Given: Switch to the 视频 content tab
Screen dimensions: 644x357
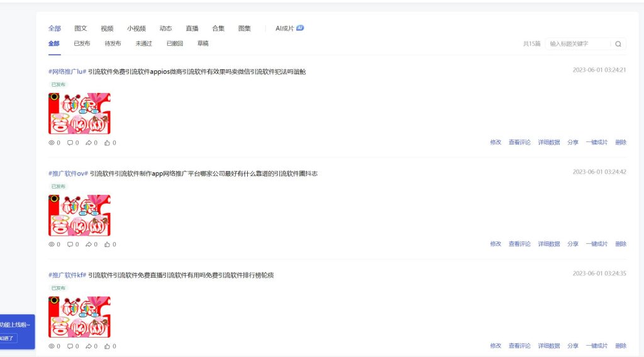Looking at the screenshot, I should tap(107, 28).
